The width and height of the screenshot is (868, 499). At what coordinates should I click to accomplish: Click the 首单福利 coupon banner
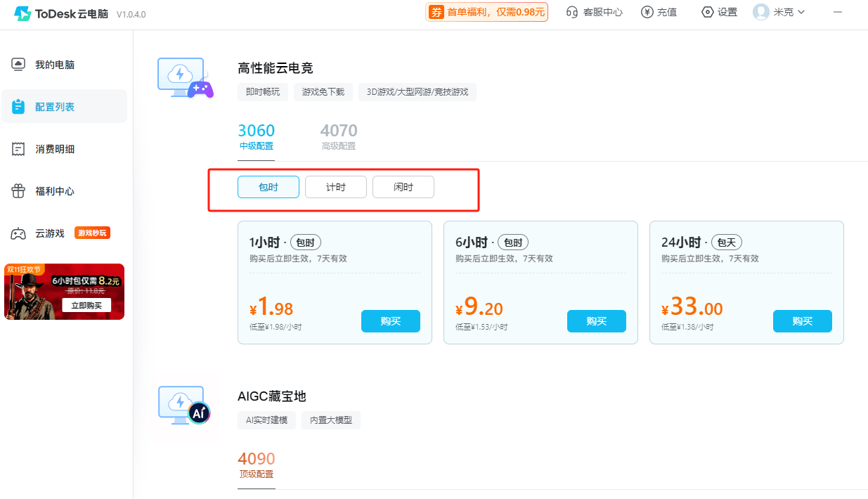point(486,12)
